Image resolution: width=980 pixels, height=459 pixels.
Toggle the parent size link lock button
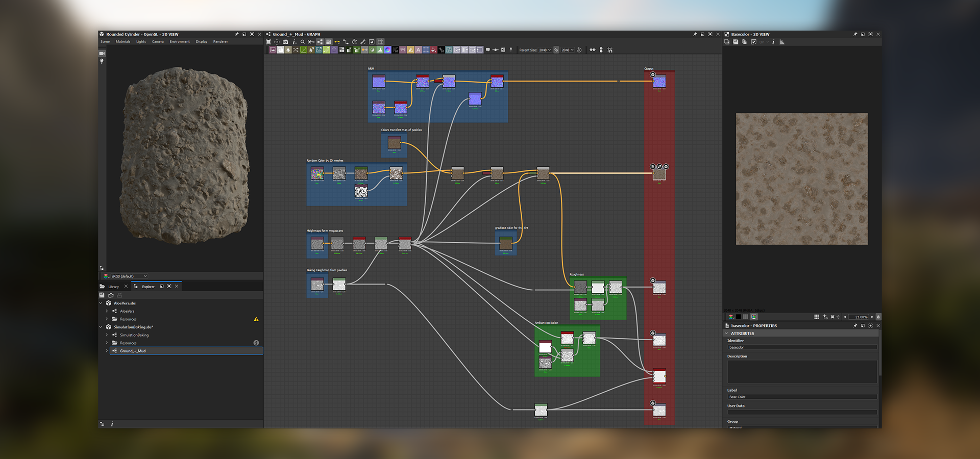click(556, 50)
